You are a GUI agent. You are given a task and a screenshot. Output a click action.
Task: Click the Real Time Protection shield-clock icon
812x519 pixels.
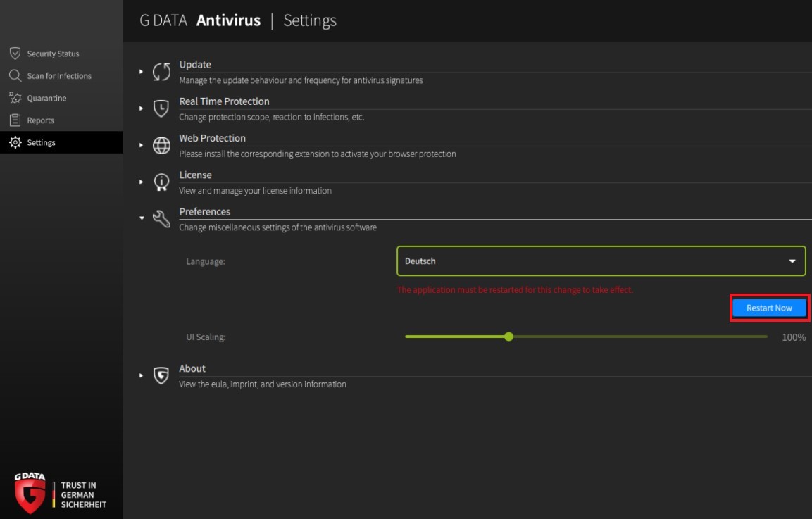pos(161,108)
